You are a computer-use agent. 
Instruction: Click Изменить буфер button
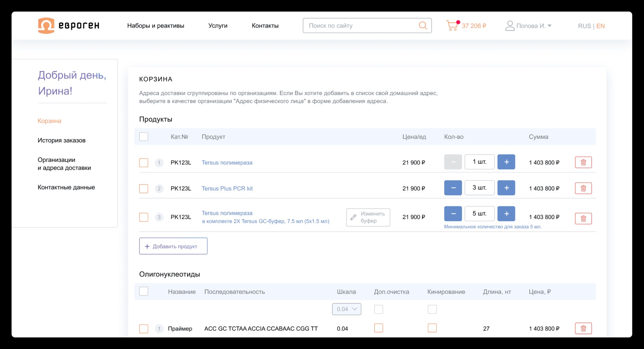tap(368, 217)
